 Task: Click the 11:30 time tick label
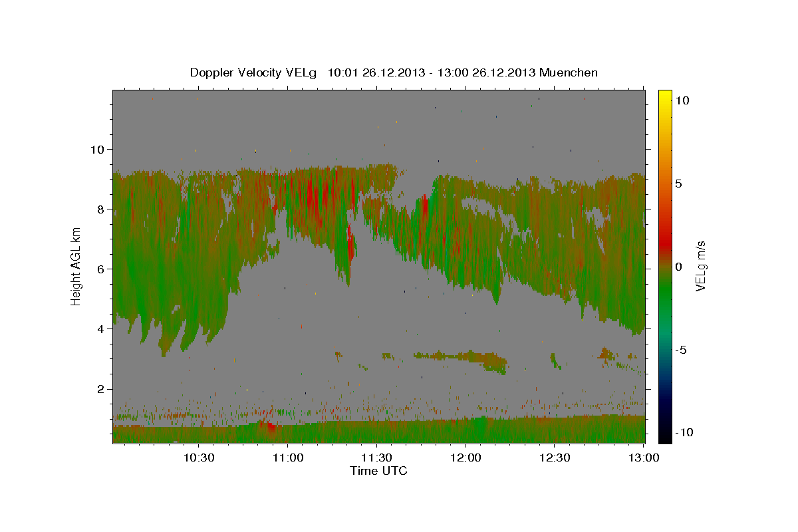(x=377, y=458)
